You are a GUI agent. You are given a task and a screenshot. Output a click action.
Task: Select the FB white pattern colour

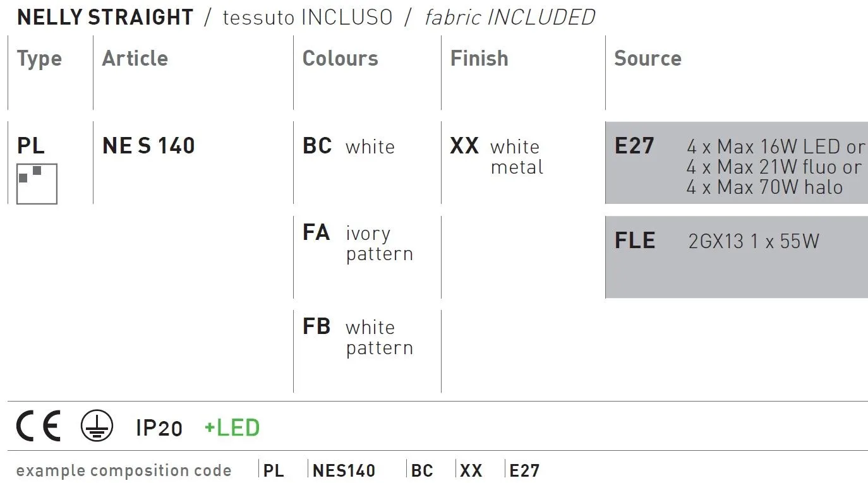358,337
